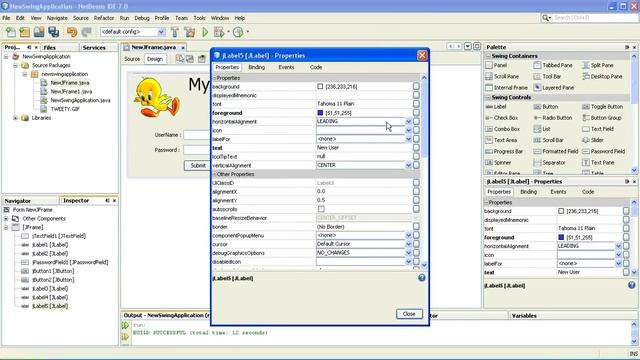Pick Button component in Palette
The height and width of the screenshot is (360, 640).
coord(546,107)
